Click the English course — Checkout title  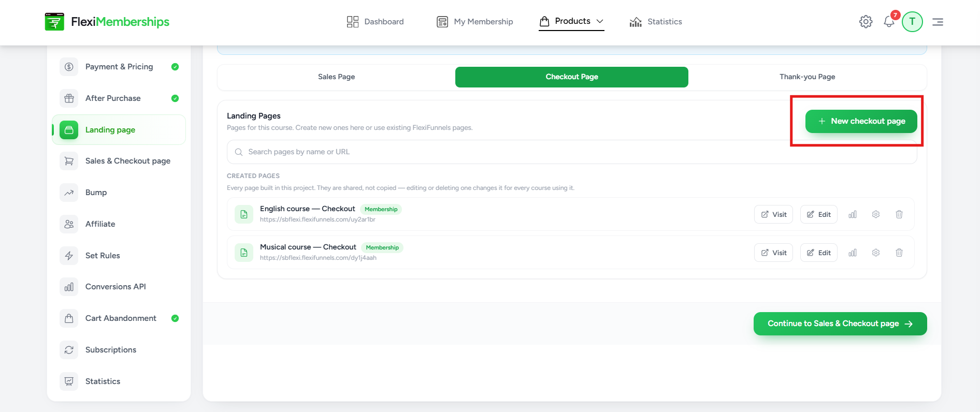308,209
